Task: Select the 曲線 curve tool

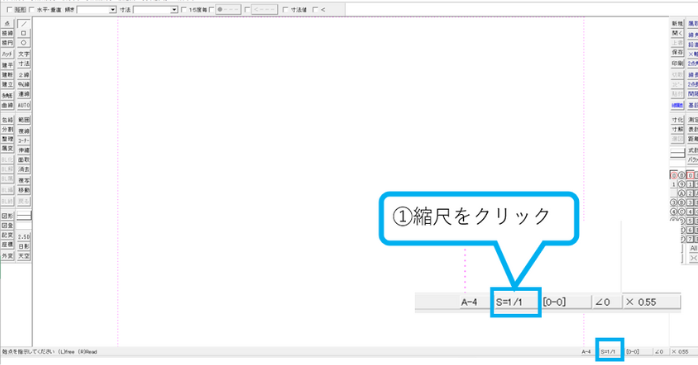Action: point(7,105)
